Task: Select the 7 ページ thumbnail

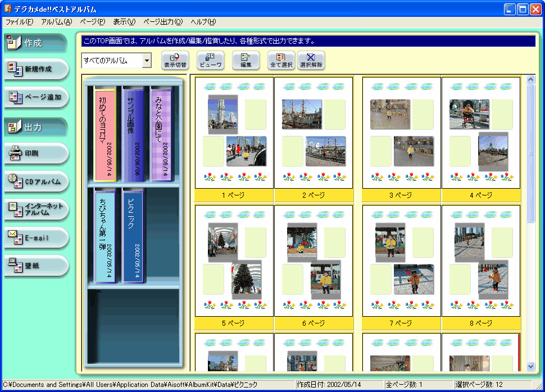Action: [x=402, y=261]
